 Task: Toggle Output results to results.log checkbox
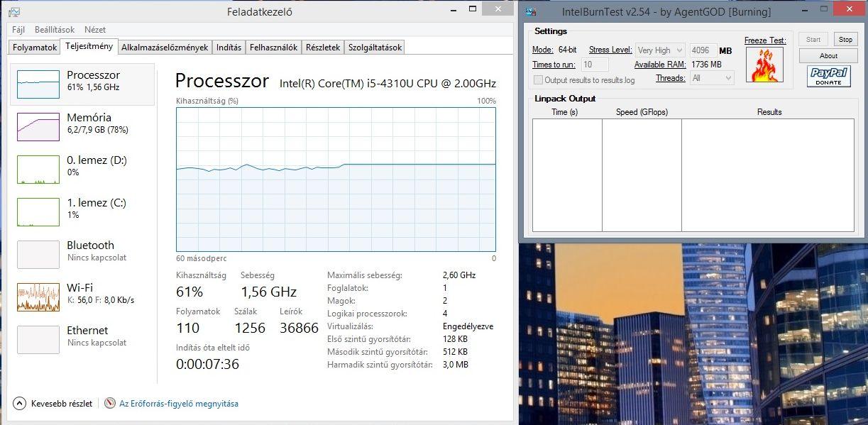pos(538,80)
